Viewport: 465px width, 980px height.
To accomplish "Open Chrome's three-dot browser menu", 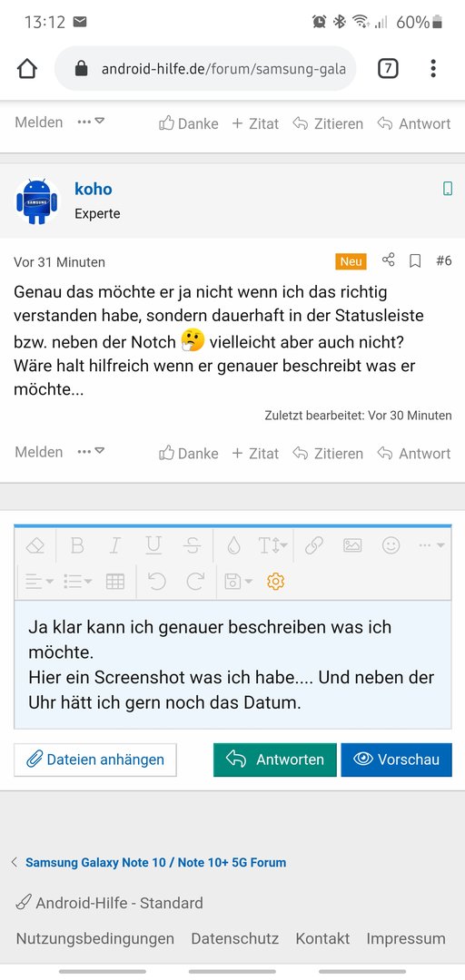I will click(x=433, y=68).
